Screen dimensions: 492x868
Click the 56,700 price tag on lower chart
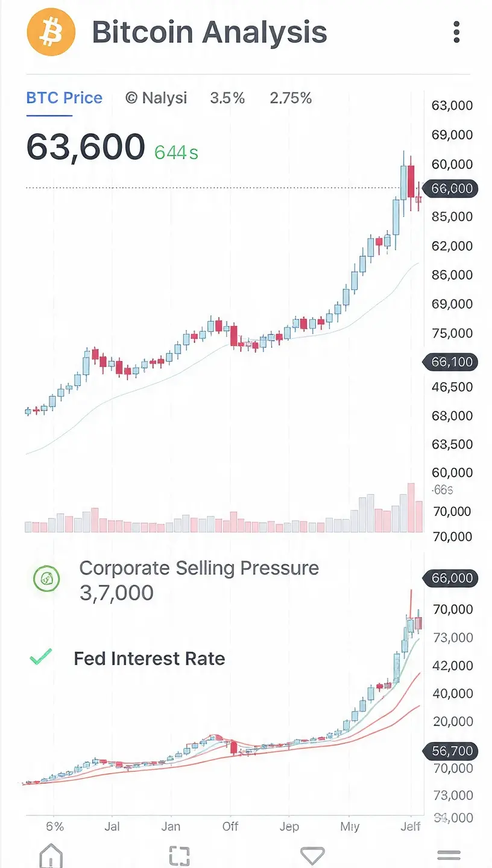point(452,751)
